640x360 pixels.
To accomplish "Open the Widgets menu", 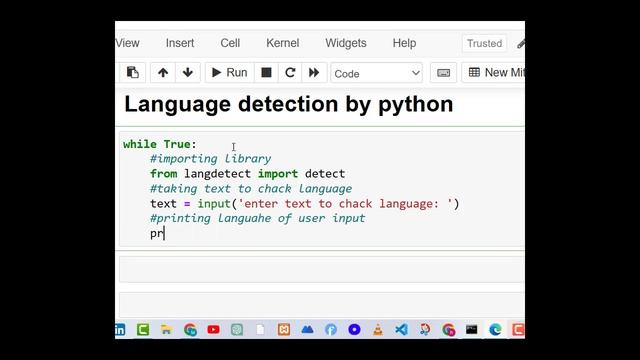I will (346, 43).
